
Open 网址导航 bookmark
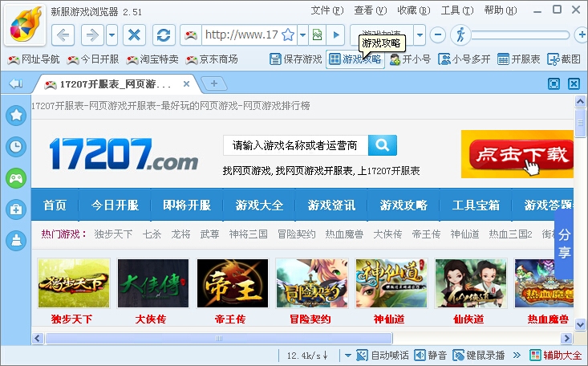click(34, 59)
